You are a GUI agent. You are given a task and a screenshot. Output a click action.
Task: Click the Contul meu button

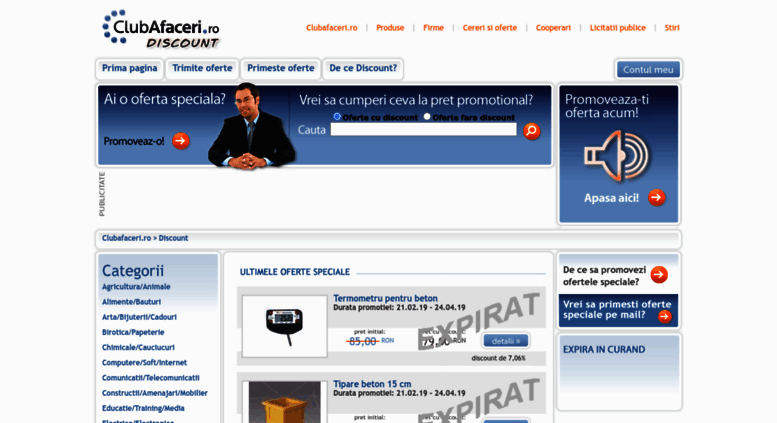point(648,70)
